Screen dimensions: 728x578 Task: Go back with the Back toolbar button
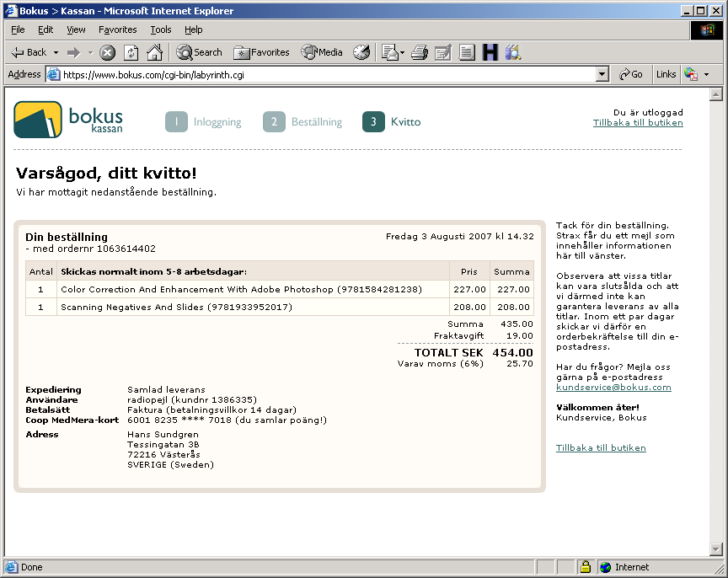click(x=29, y=52)
